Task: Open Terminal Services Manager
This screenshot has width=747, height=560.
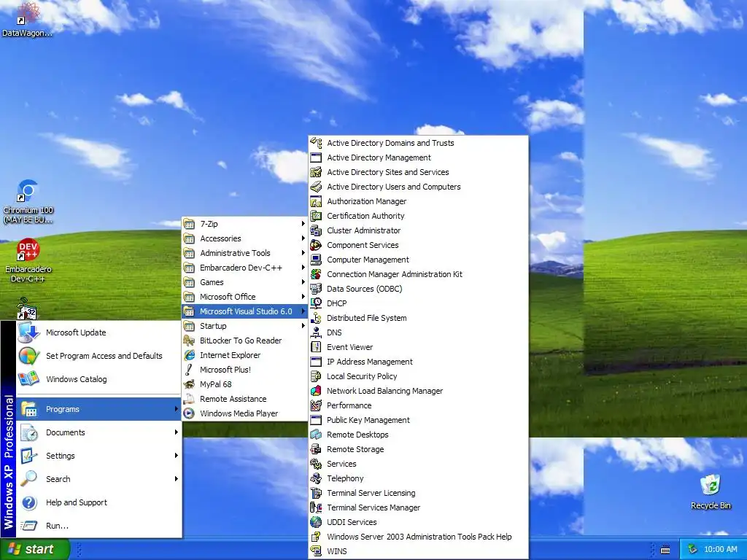Action: pyautogui.click(x=418, y=507)
